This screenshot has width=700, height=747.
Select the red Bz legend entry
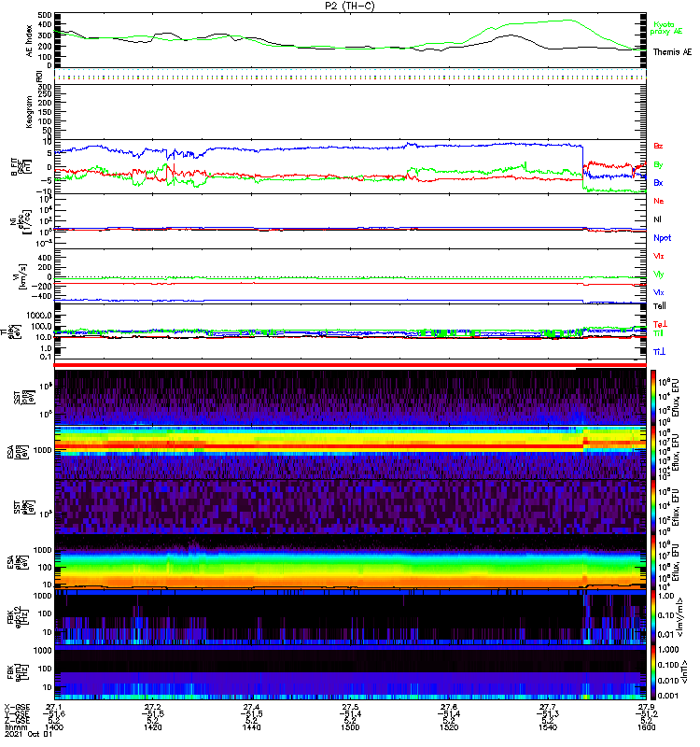[658, 146]
